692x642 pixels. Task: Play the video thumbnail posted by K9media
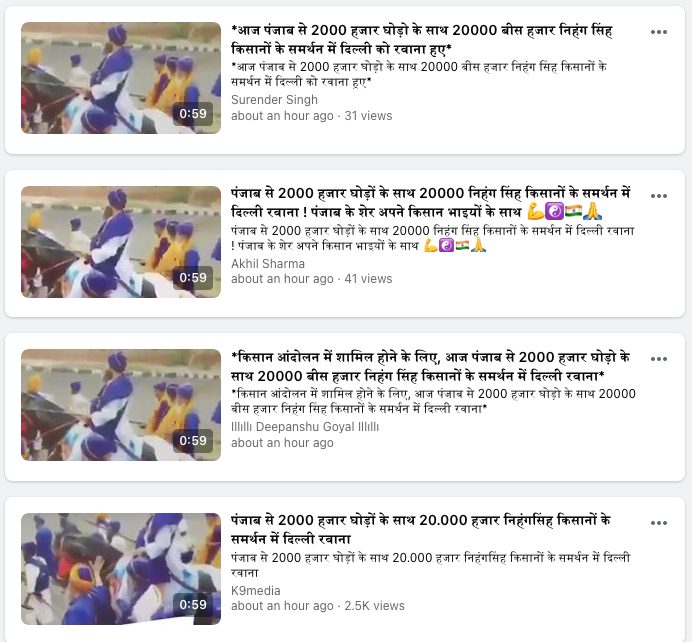[x=121, y=569]
